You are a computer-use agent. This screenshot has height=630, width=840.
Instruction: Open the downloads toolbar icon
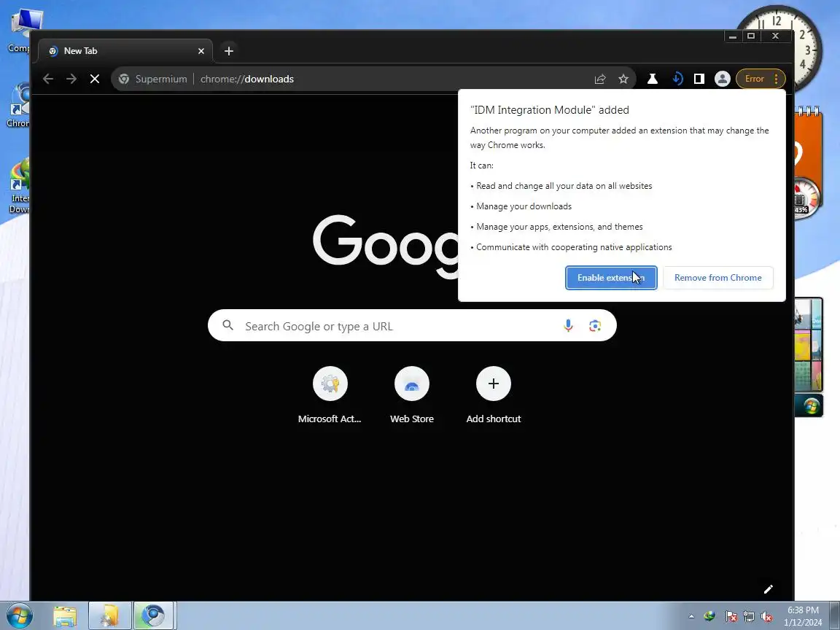pyautogui.click(x=677, y=79)
